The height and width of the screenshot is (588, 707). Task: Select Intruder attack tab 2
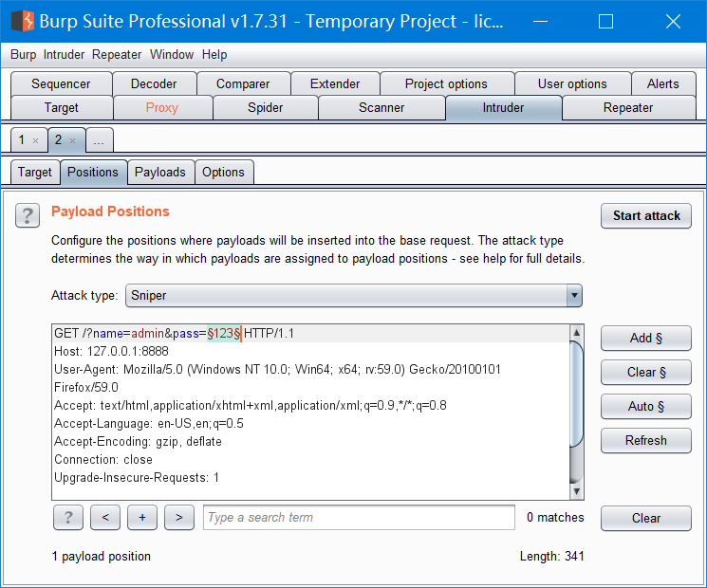59,140
